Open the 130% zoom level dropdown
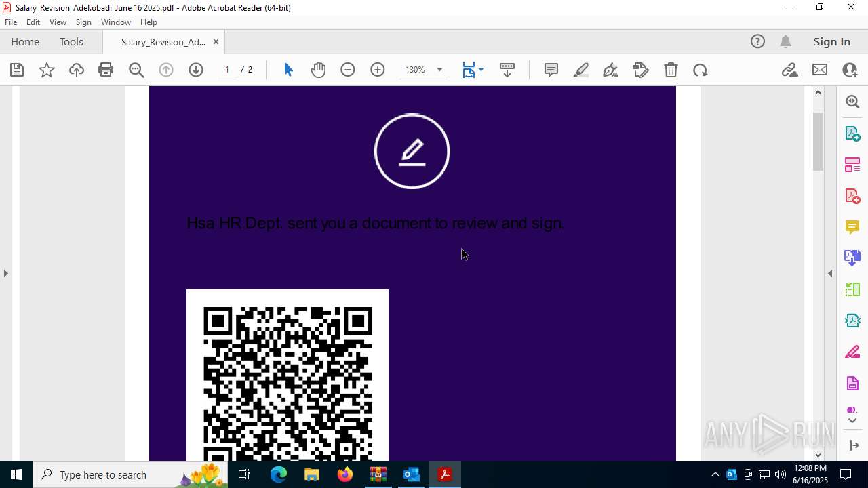The height and width of the screenshot is (488, 868). coord(439,70)
